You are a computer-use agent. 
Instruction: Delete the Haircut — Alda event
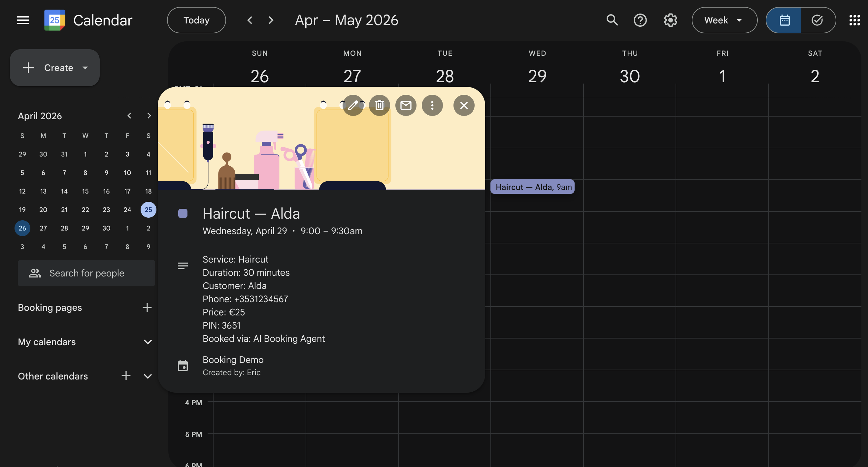point(380,105)
